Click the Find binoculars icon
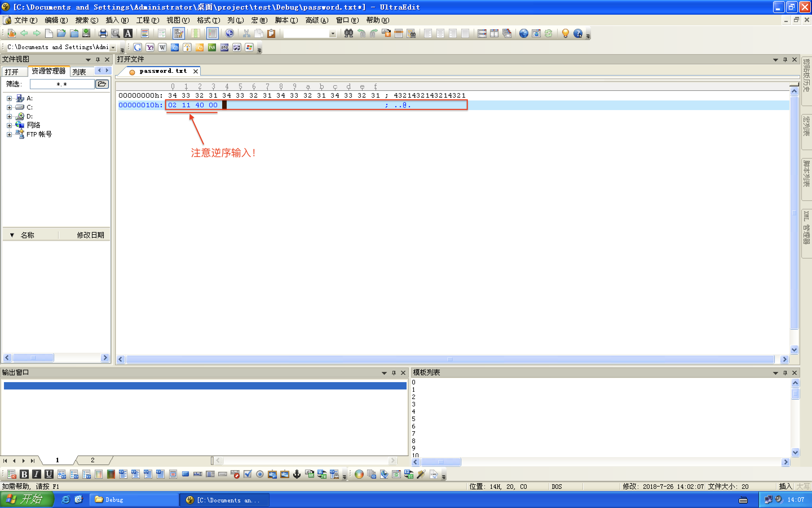Image resolution: width=812 pixels, height=508 pixels. click(x=348, y=33)
